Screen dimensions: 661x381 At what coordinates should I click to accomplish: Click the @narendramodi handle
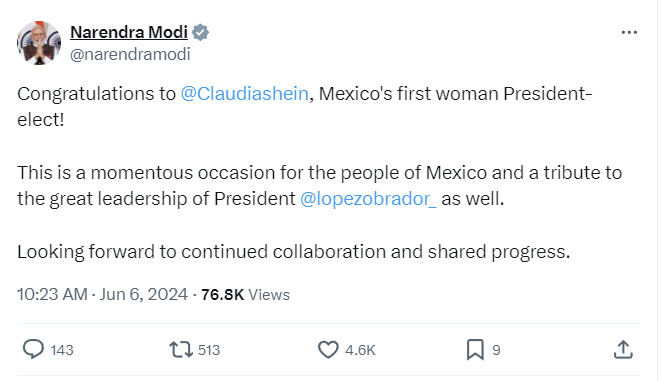coord(130,54)
